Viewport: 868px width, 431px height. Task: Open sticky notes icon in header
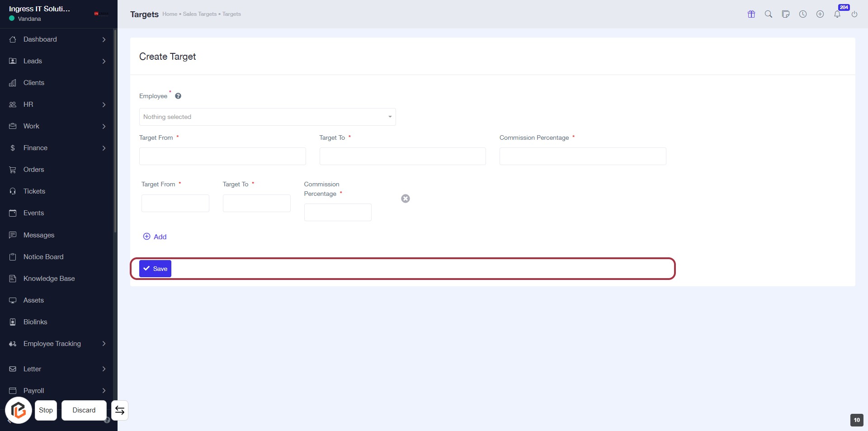(x=786, y=14)
